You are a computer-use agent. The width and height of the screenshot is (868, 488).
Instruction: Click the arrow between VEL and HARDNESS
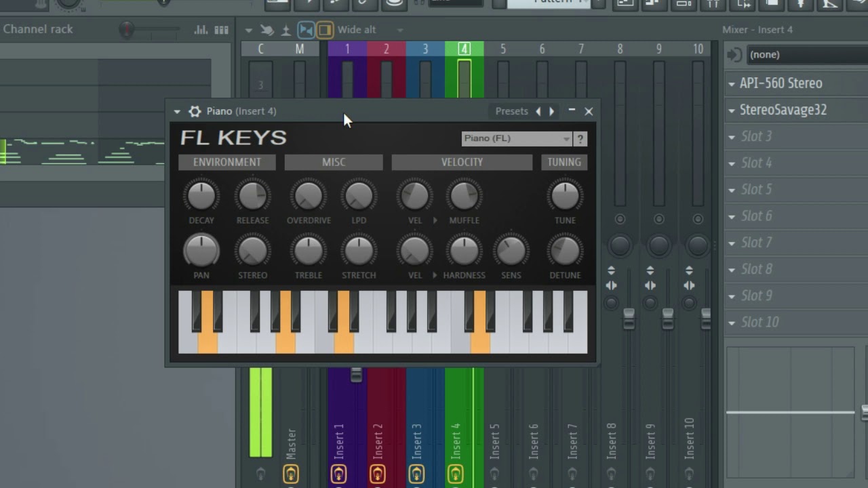(435, 275)
